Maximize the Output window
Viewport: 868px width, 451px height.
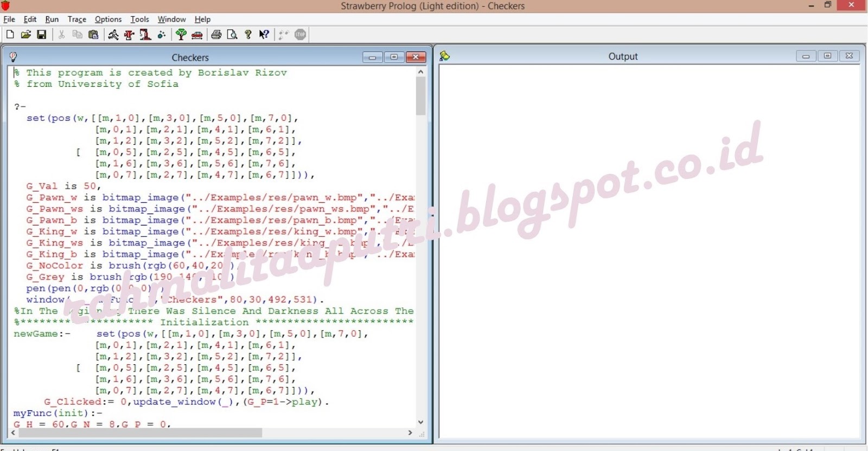point(827,56)
